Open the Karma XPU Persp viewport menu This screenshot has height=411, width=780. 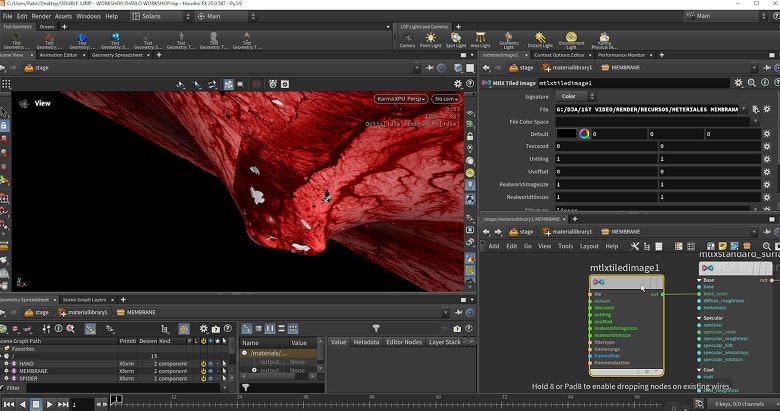(x=402, y=99)
